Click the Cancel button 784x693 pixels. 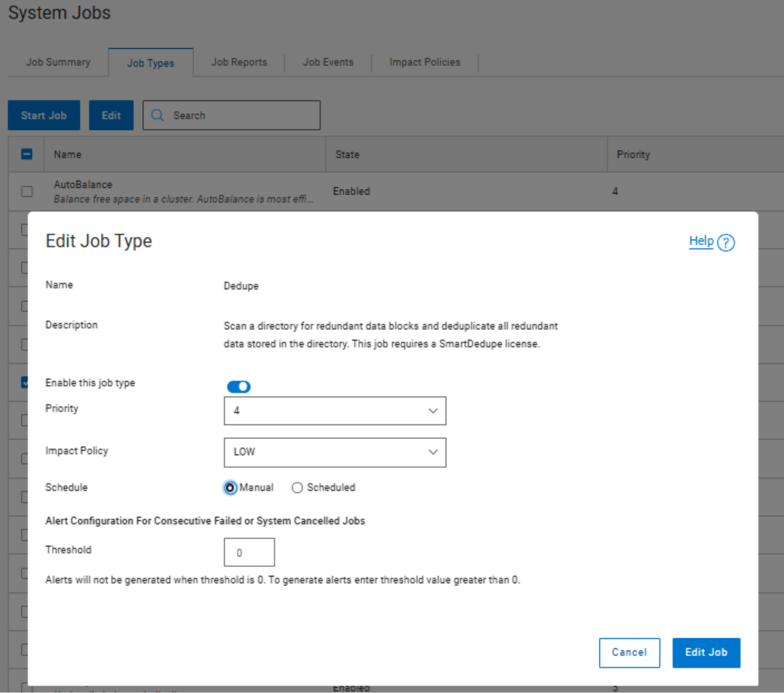coord(629,653)
